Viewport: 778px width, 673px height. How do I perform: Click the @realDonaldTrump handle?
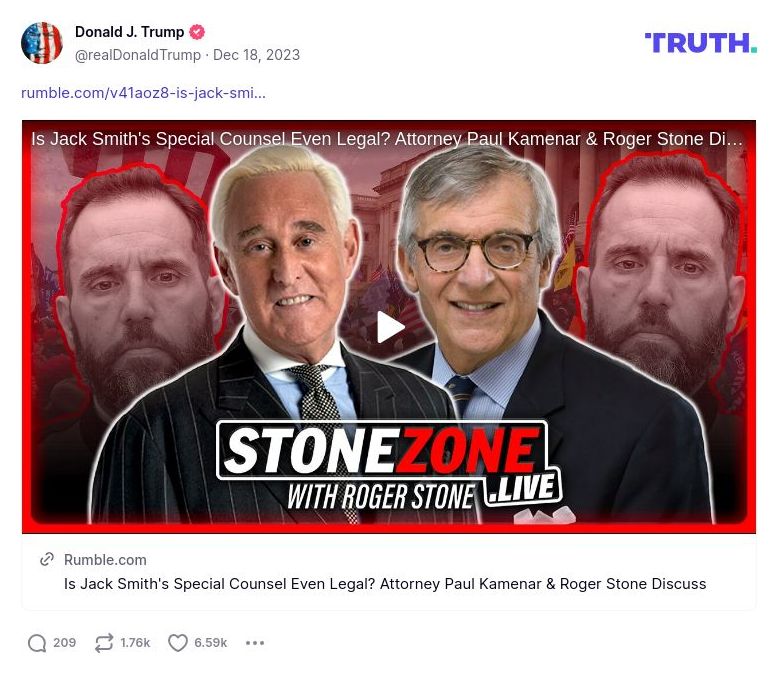[138, 55]
